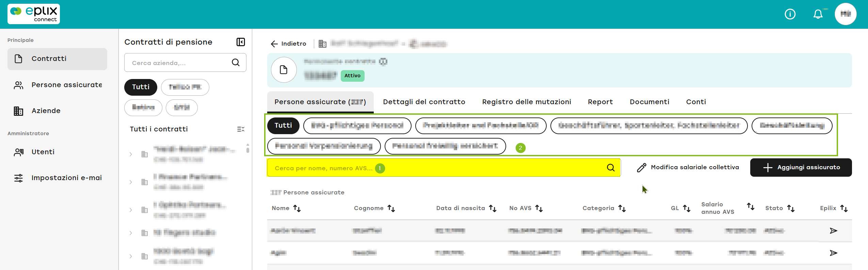The image size is (868, 270).
Task: Sort table by Nome
Action: (x=297, y=208)
